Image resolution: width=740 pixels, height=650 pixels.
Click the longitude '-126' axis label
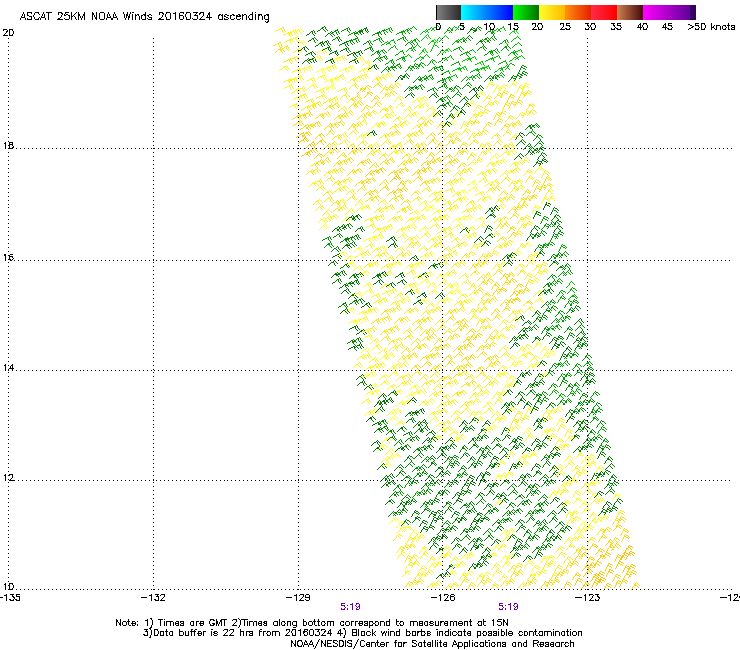(x=443, y=598)
